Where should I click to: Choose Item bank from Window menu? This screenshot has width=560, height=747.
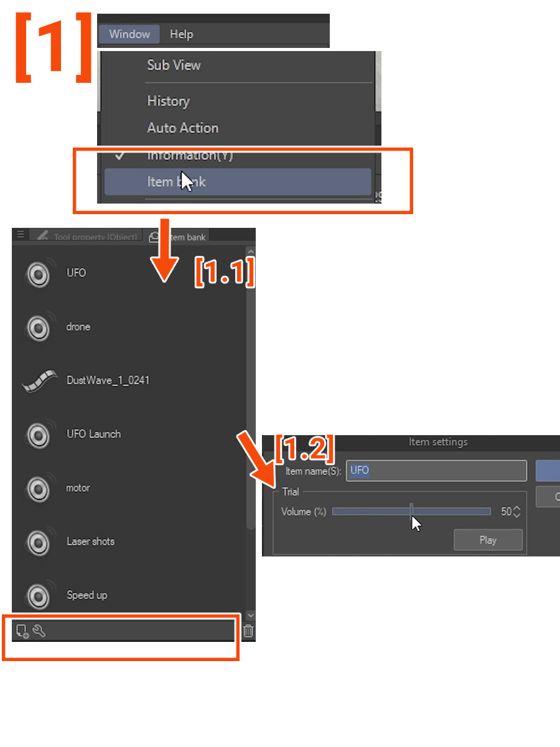[238, 182]
